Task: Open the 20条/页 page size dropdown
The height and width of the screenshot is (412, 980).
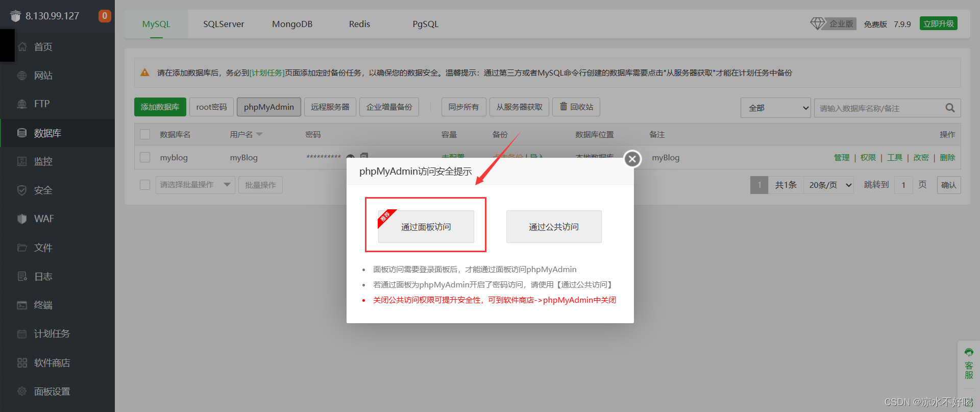Action: (829, 185)
